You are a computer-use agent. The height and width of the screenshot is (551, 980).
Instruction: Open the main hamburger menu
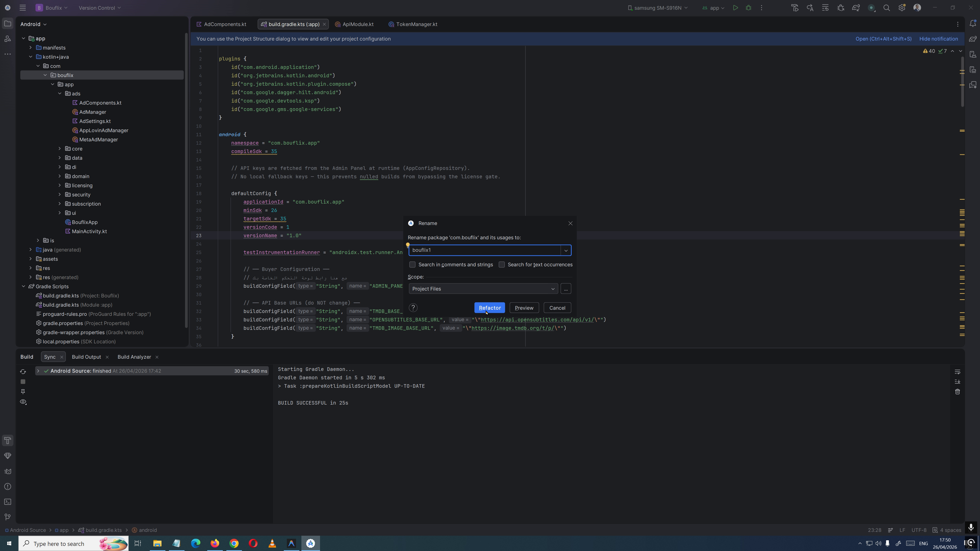[22, 8]
